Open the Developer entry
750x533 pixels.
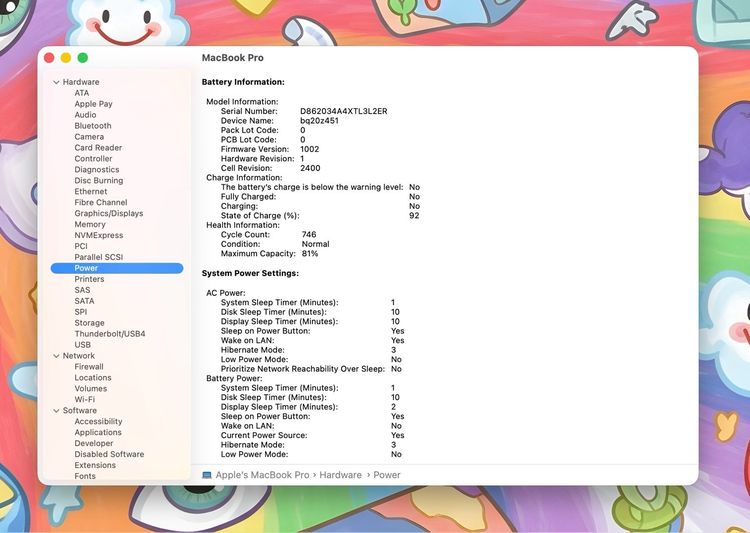tap(94, 444)
